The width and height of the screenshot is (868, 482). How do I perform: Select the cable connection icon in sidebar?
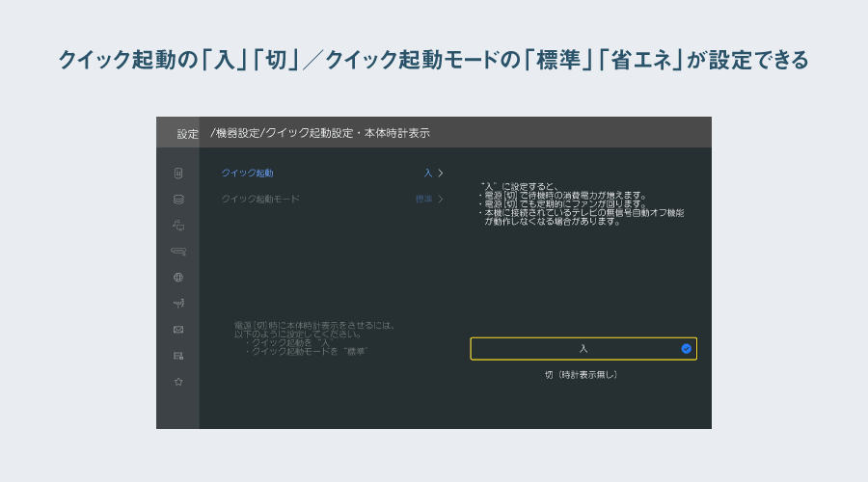(178, 252)
